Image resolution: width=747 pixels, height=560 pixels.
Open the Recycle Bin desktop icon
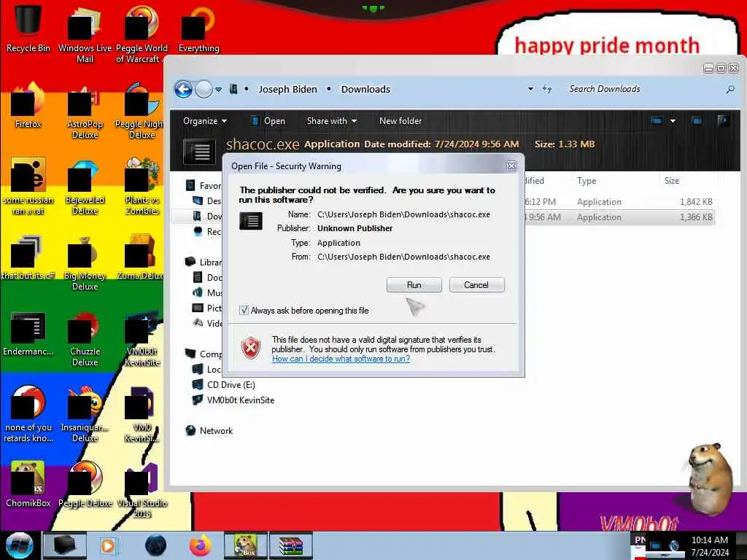pos(28,28)
